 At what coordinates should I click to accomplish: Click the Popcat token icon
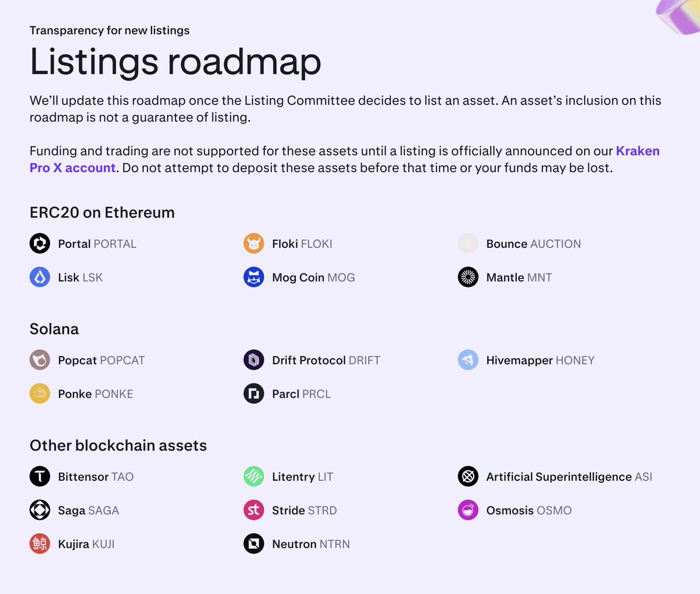click(40, 360)
